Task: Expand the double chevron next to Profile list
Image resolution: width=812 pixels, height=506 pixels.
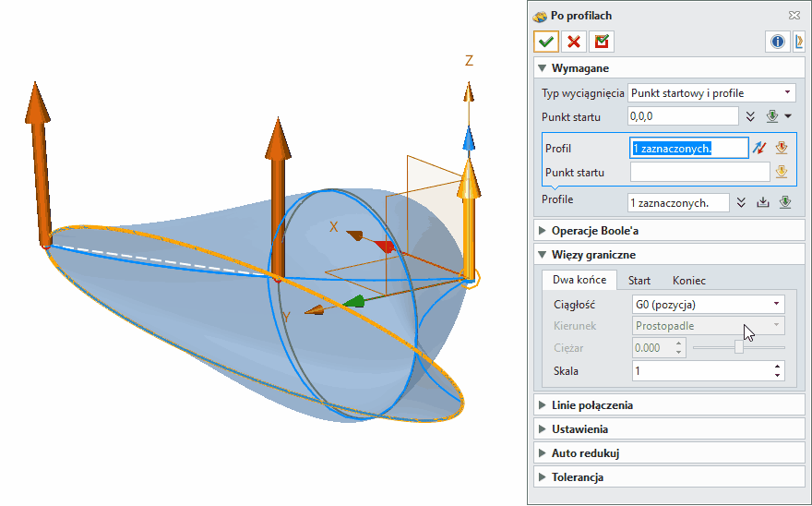Action: pos(741,202)
